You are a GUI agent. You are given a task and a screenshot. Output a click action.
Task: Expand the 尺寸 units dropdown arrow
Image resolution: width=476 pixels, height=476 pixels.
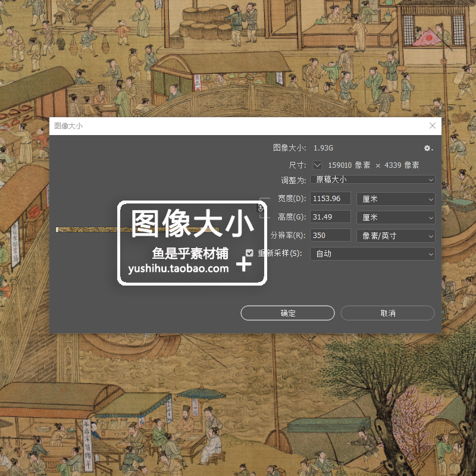point(317,165)
